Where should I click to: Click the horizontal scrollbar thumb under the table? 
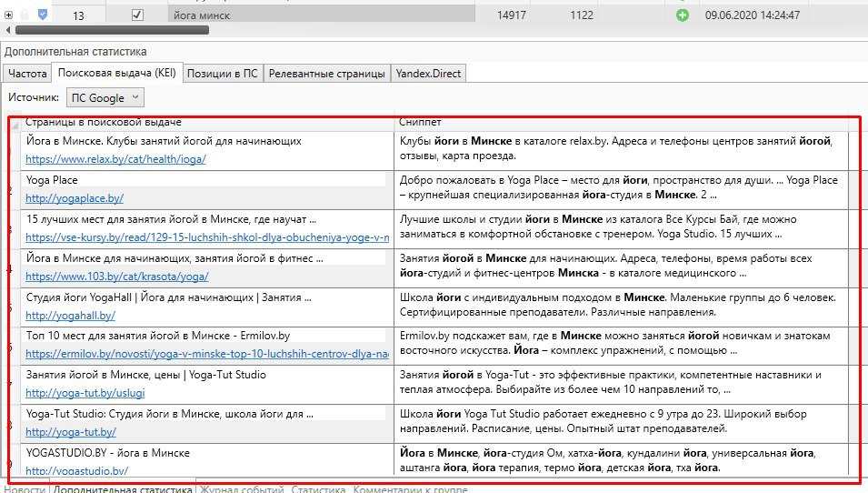click(113, 30)
